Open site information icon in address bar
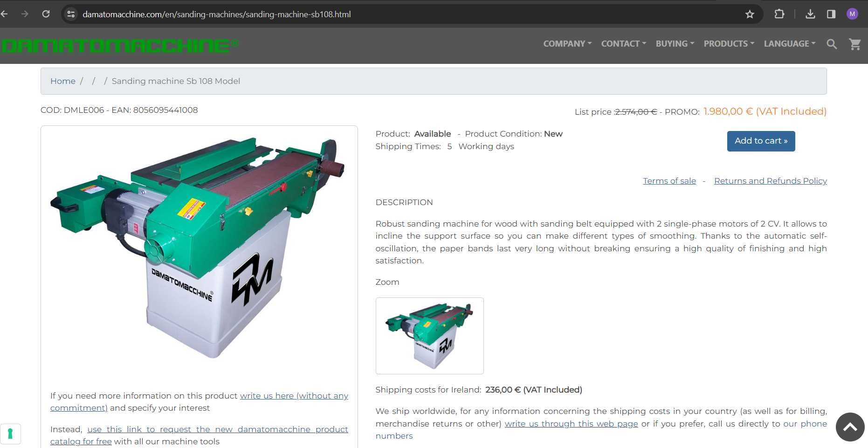Screen dimensions: 868x448 71,14
